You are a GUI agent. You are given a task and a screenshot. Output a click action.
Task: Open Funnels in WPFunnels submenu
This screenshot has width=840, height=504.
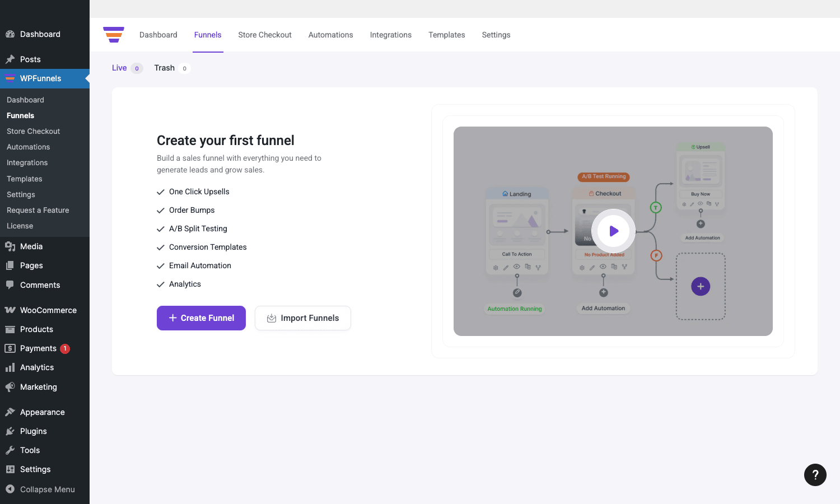tap(20, 115)
